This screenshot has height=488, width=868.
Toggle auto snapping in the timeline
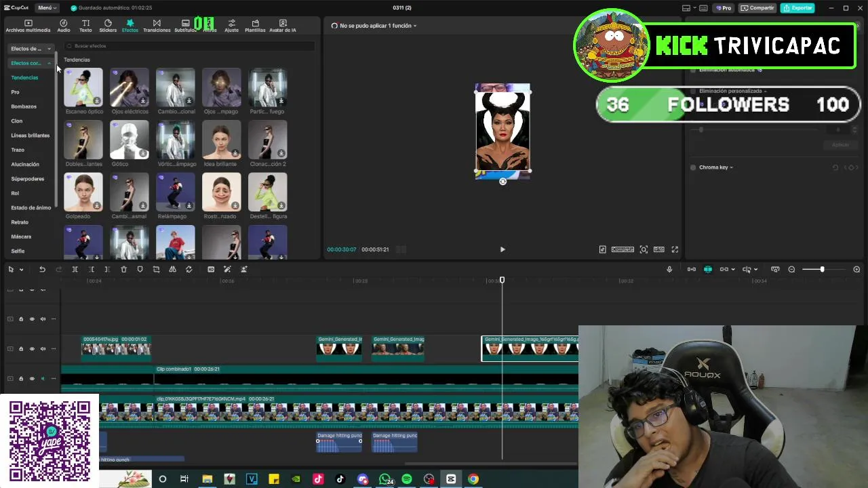click(x=707, y=269)
